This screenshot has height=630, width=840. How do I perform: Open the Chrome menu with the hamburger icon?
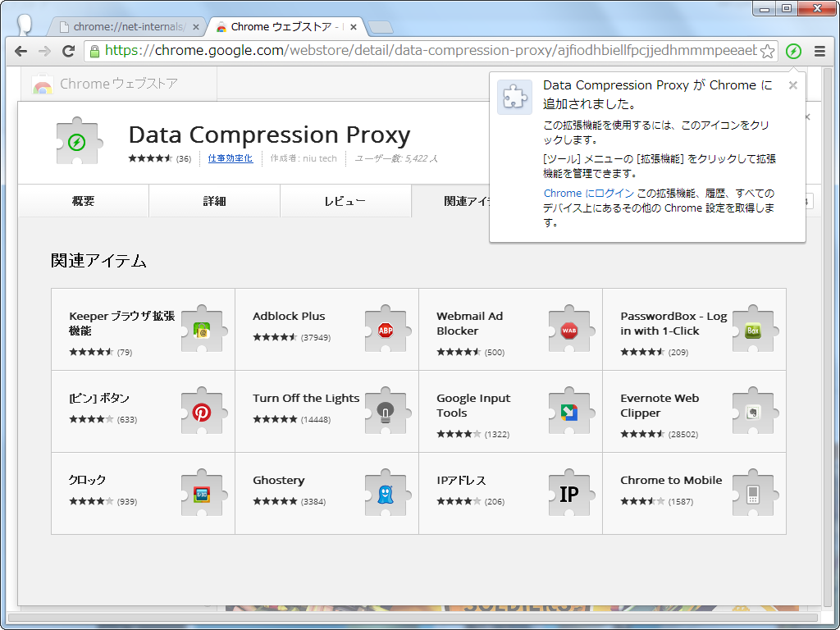(x=819, y=51)
